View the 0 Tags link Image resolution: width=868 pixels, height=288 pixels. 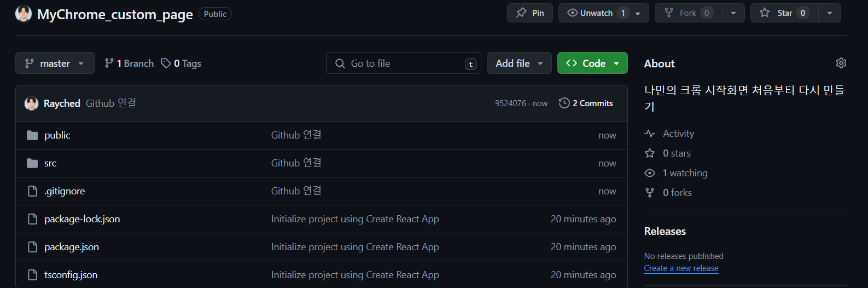[181, 64]
